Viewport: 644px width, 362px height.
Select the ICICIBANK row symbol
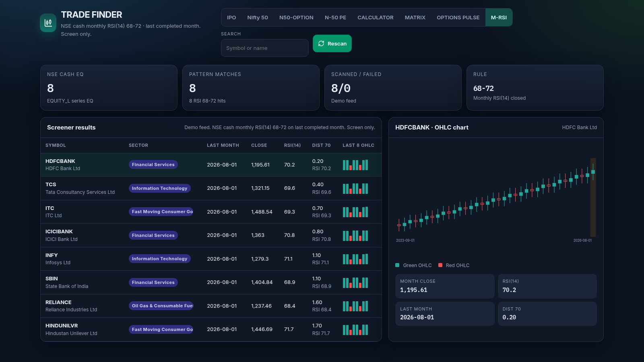[x=59, y=232]
